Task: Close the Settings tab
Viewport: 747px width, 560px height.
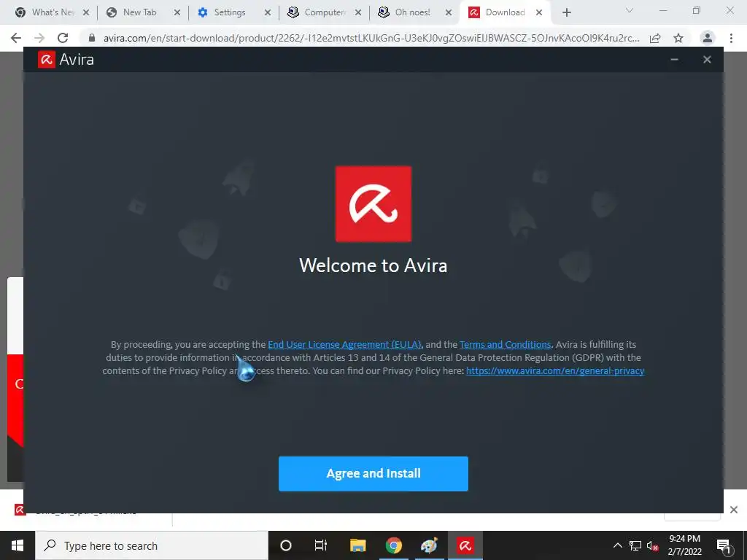Action: (x=268, y=13)
